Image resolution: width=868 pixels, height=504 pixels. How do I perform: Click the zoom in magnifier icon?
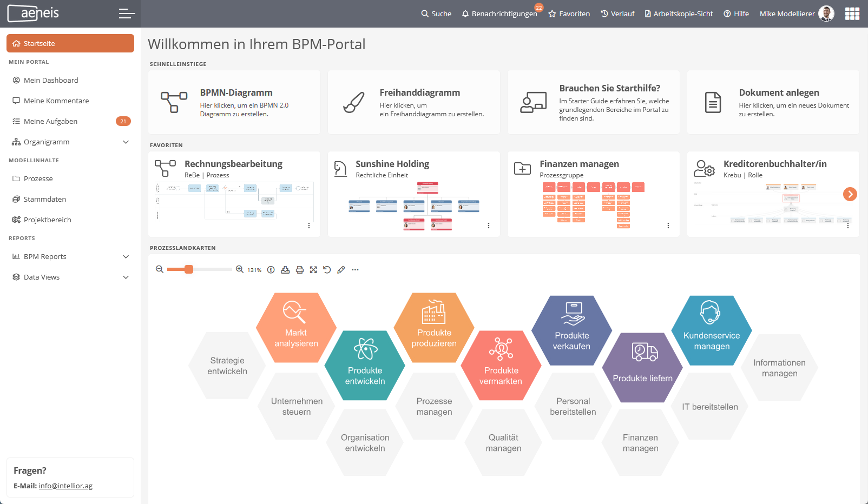(x=239, y=269)
